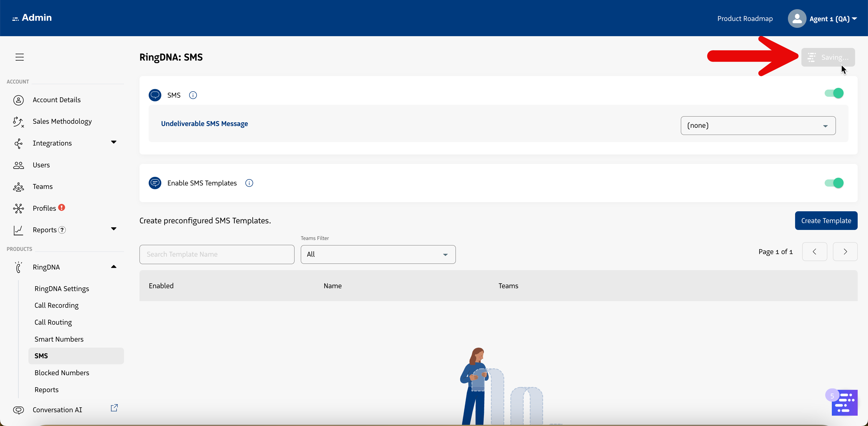Open the chat widget icon at bottom right

(844, 402)
